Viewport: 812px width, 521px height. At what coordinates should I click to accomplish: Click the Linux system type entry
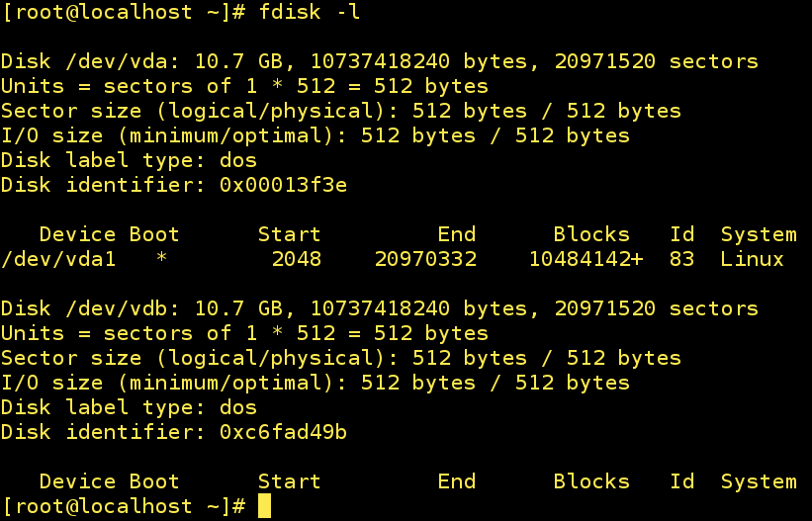752,259
